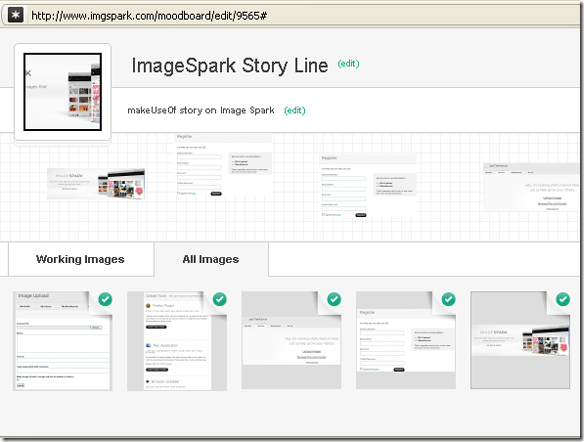Viewport: 584px width, 442px height.
Task: Click the site favicon in the address bar
Action: [15, 15]
